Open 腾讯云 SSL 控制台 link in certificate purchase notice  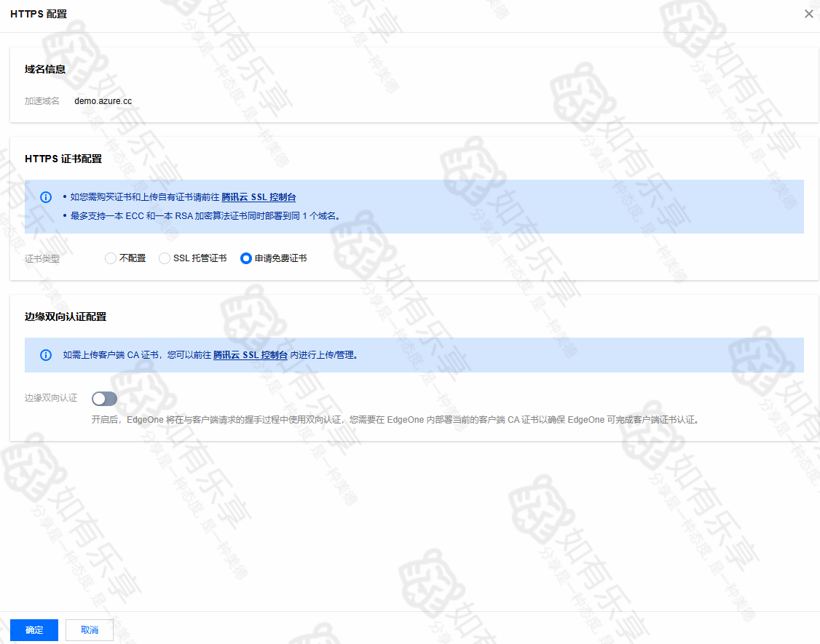tap(259, 197)
